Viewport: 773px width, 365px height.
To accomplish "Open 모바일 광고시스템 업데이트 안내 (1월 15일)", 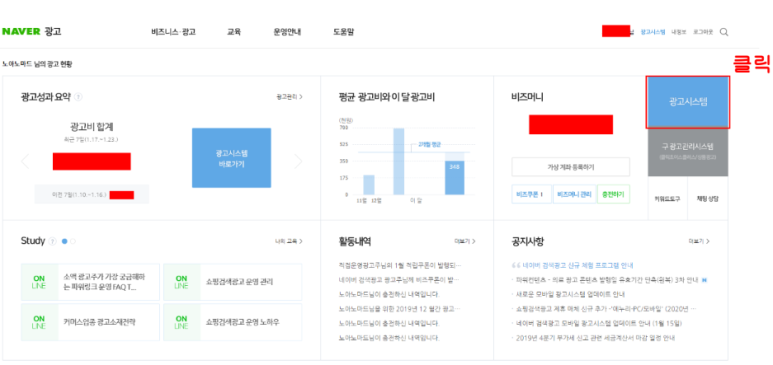I will [599, 324].
